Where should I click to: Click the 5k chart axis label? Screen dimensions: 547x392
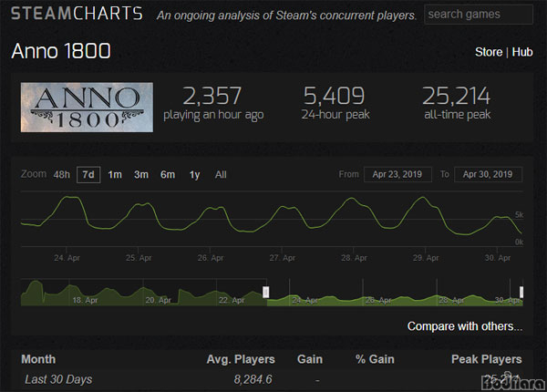coord(519,215)
